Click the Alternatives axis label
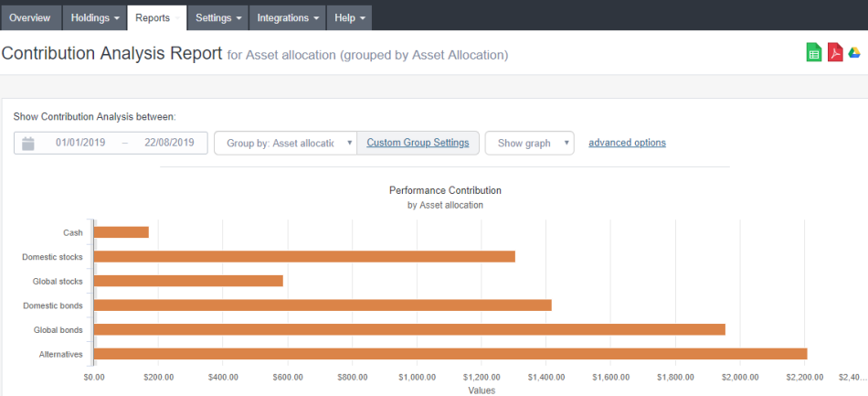 [61, 355]
